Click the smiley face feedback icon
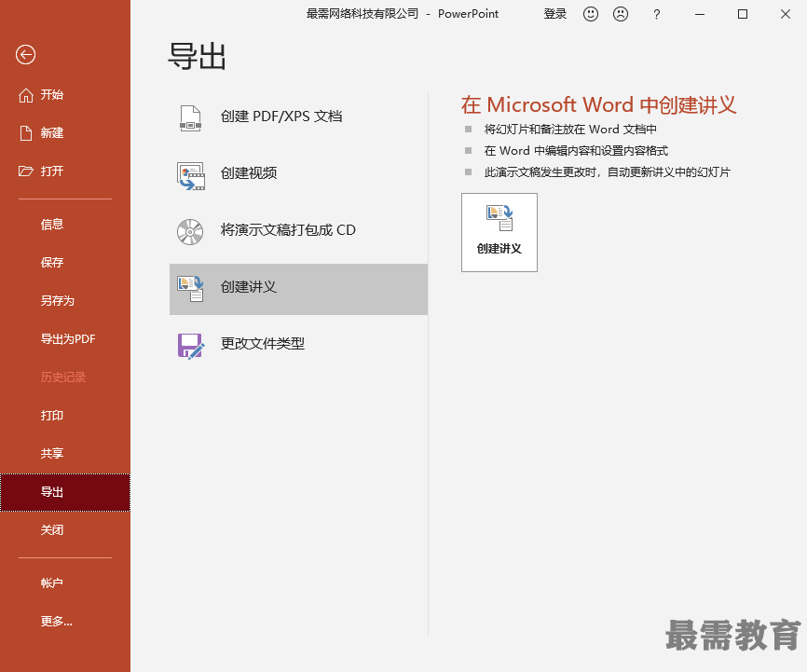Image resolution: width=807 pixels, height=672 pixels. point(590,14)
